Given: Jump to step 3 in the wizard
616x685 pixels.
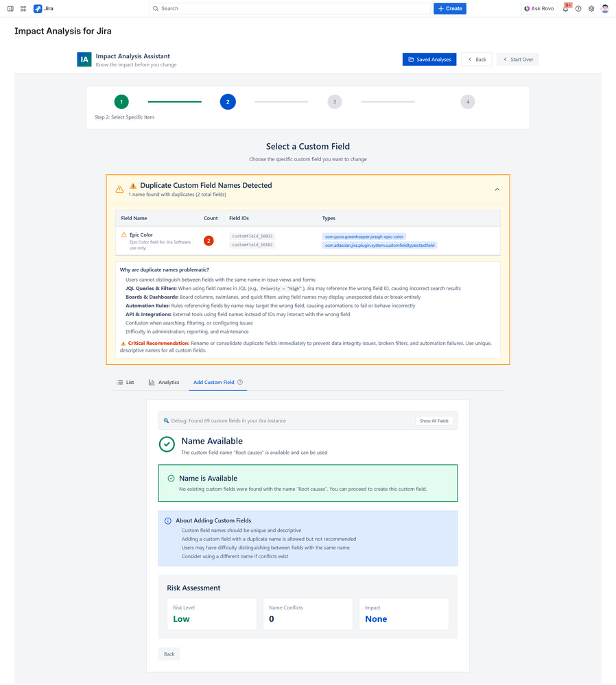Looking at the screenshot, I should coord(335,101).
